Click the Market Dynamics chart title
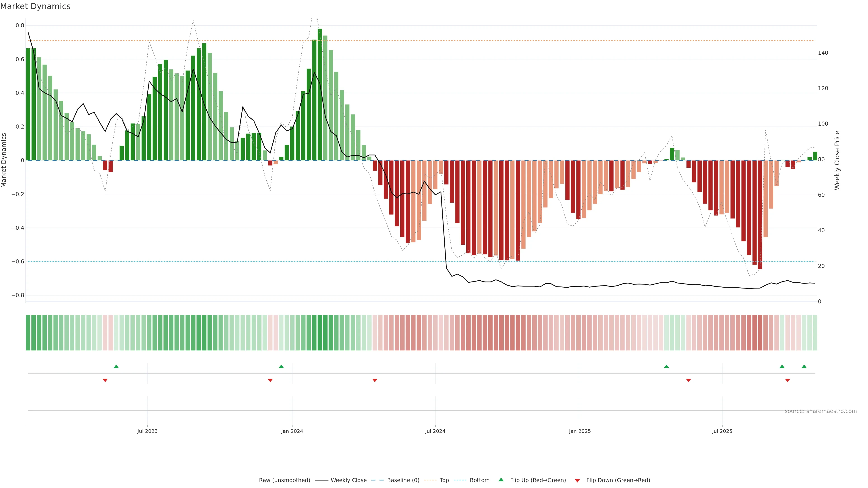The image size is (868, 488). 35,6
